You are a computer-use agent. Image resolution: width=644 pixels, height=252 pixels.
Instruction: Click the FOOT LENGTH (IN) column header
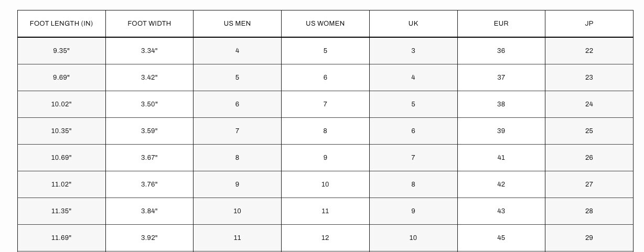(61, 24)
